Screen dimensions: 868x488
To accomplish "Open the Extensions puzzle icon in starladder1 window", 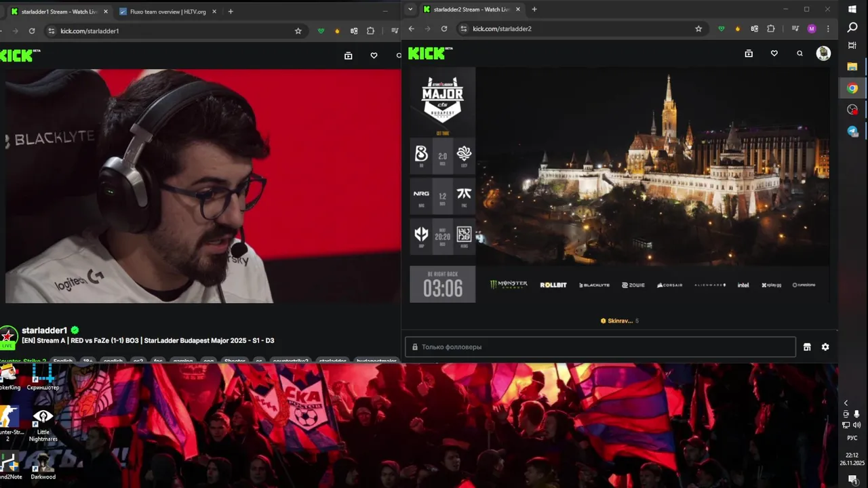I will (370, 30).
